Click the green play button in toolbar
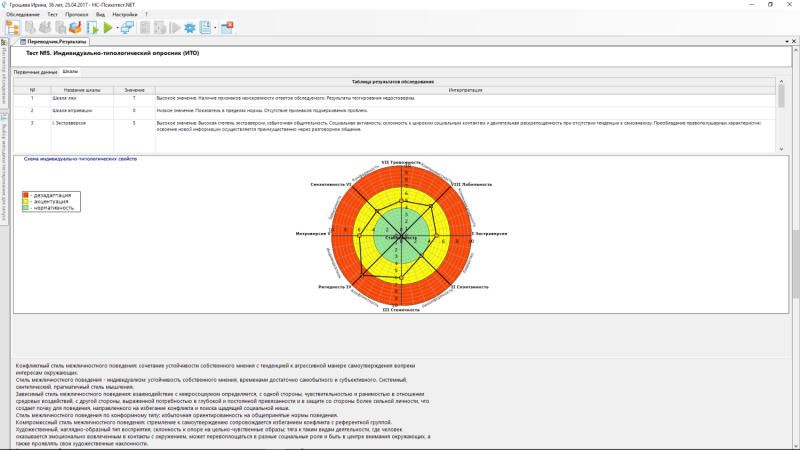The width and height of the screenshot is (800, 450). 107,28
